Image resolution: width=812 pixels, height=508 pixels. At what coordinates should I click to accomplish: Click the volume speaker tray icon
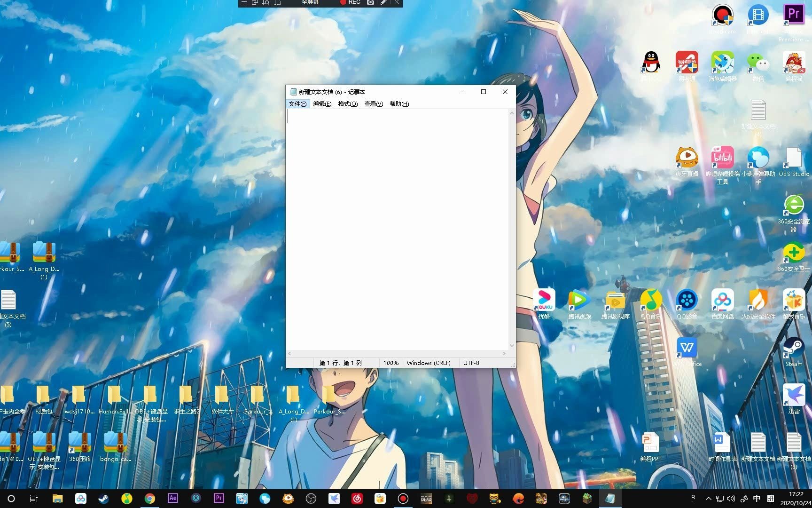(x=731, y=499)
